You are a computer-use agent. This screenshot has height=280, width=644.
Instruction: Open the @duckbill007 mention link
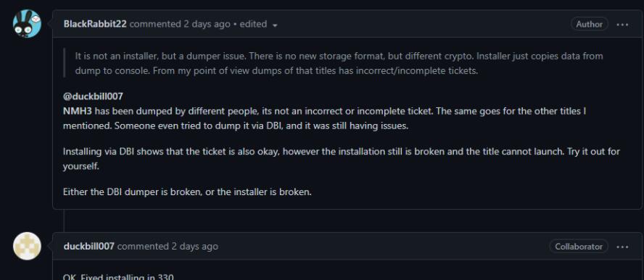pos(94,97)
